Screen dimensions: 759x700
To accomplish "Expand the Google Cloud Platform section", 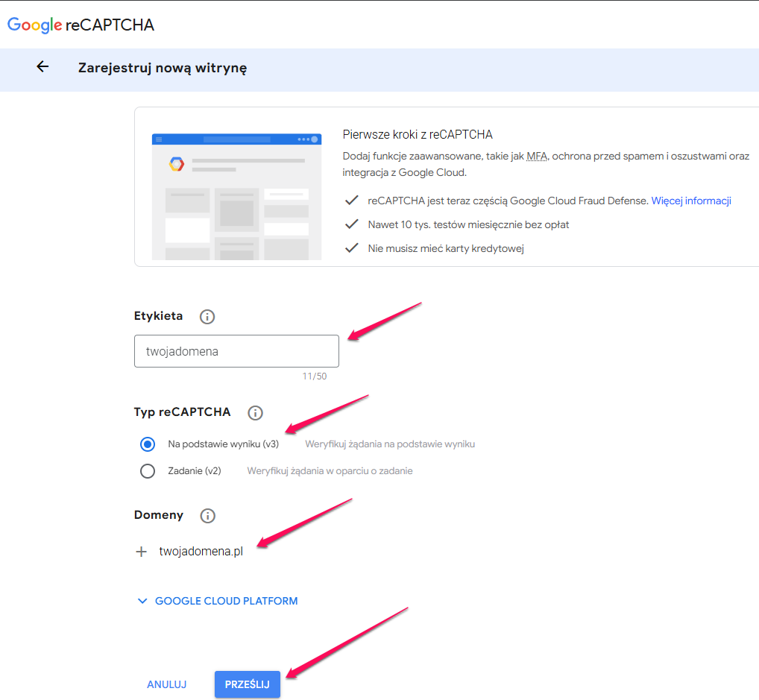I will point(218,601).
